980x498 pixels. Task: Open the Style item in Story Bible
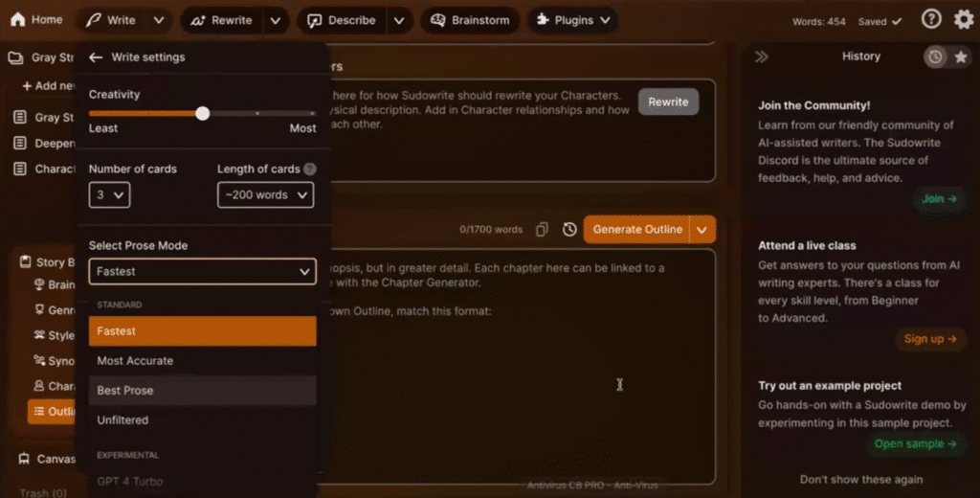coord(54,335)
